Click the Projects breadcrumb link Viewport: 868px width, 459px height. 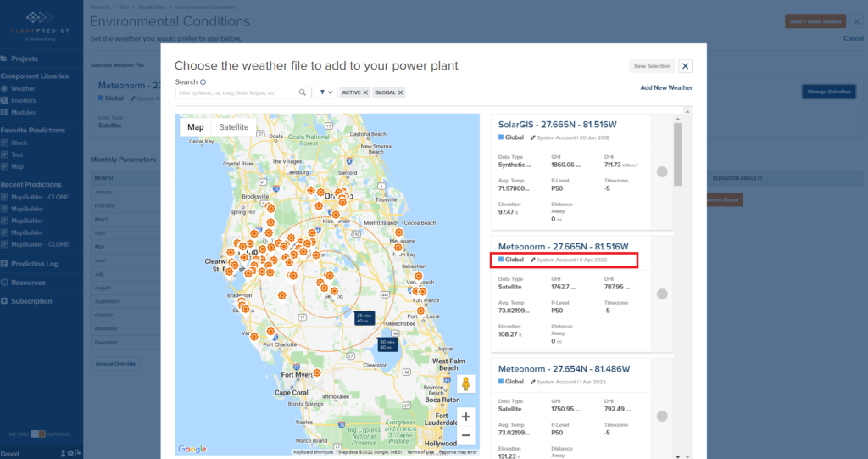100,7
